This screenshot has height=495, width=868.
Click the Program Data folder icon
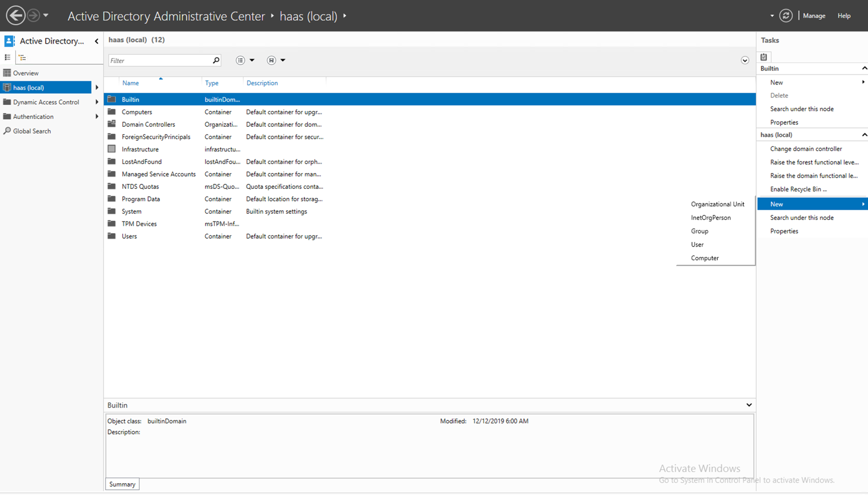(x=112, y=198)
